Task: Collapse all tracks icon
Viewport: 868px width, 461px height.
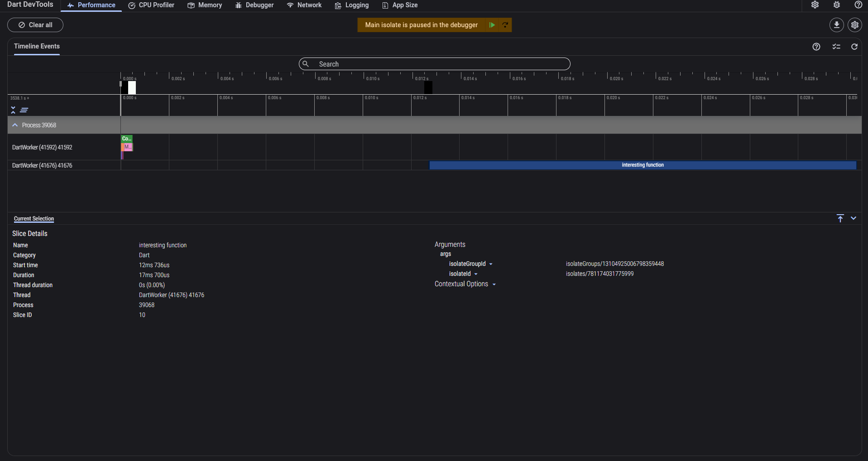Action: pyautogui.click(x=13, y=110)
